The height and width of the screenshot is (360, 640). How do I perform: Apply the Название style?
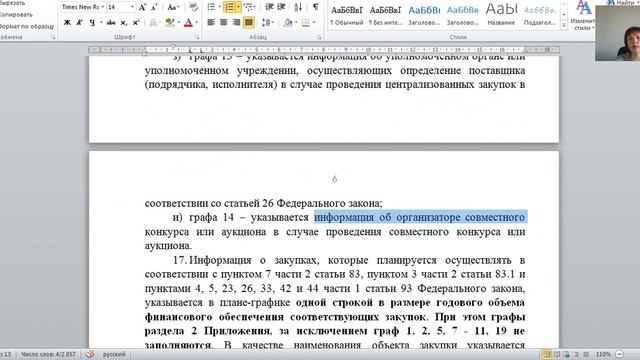pos(501,15)
